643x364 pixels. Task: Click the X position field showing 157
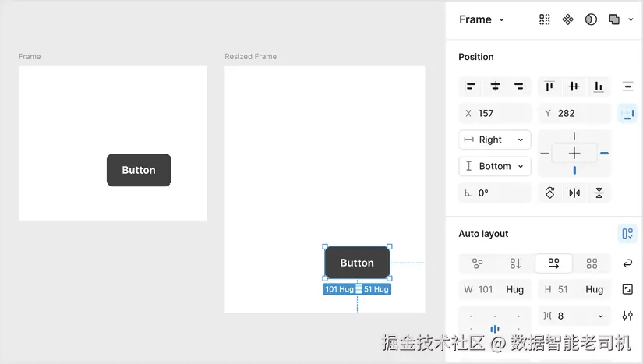click(x=495, y=113)
